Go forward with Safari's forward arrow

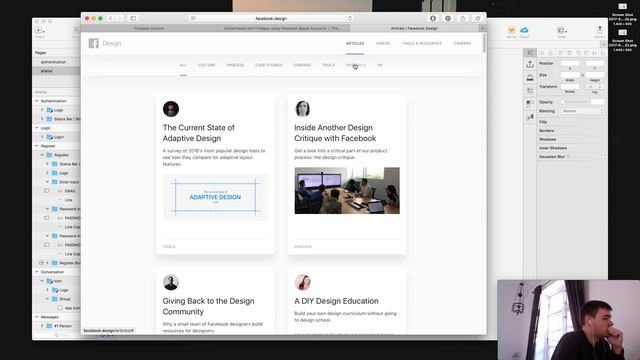click(x=120, y=18)
